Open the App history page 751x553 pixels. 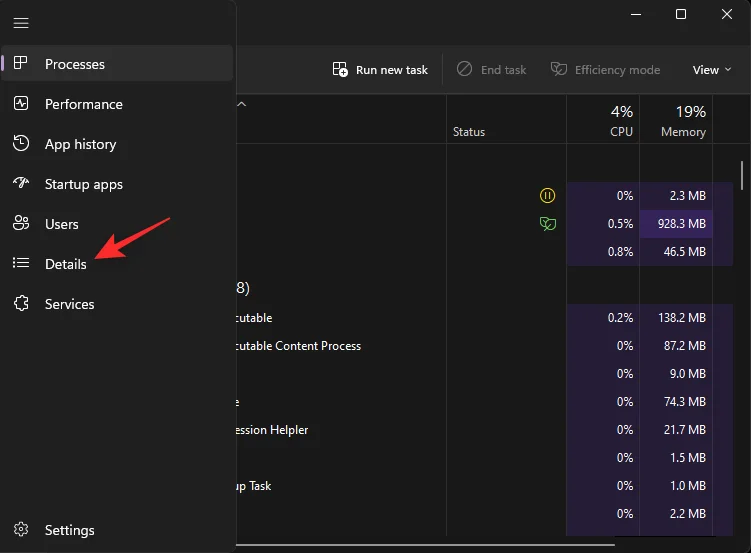click(80, 144)
